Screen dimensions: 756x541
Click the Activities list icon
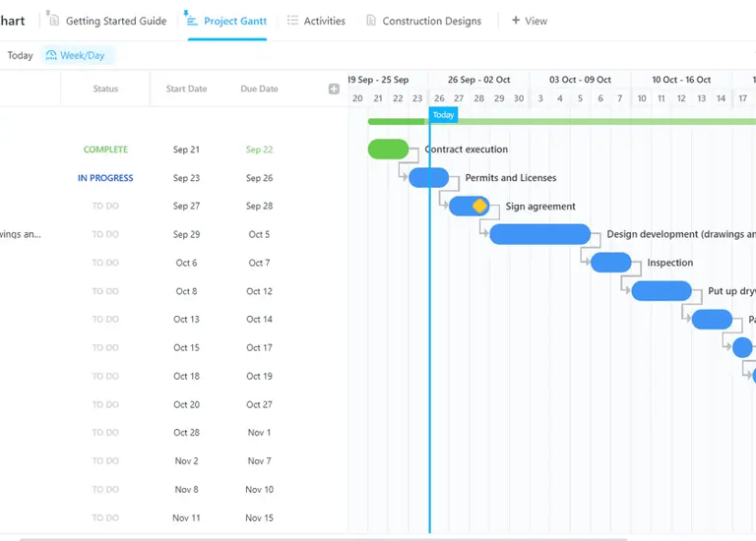pos(292,21)
